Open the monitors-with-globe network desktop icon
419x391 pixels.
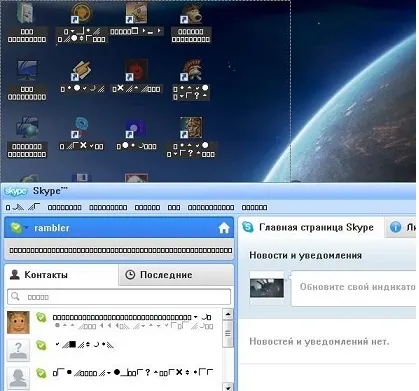[x=27, y=128]
